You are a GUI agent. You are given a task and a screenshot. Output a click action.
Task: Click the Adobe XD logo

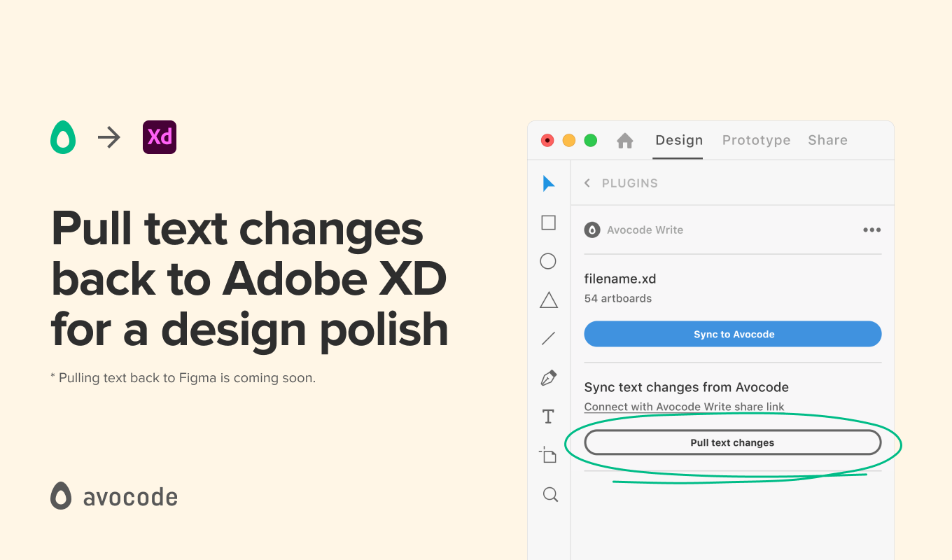point(160,137)
